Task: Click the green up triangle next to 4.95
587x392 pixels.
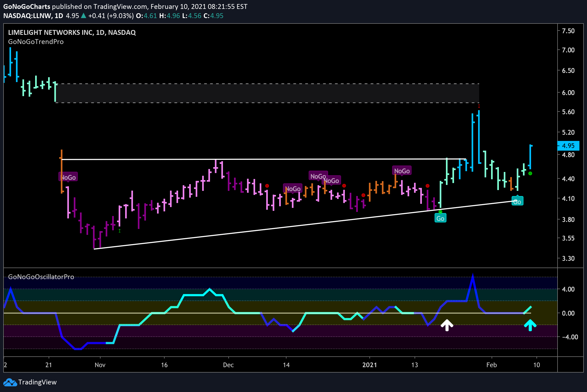Action: coord(84,16)
